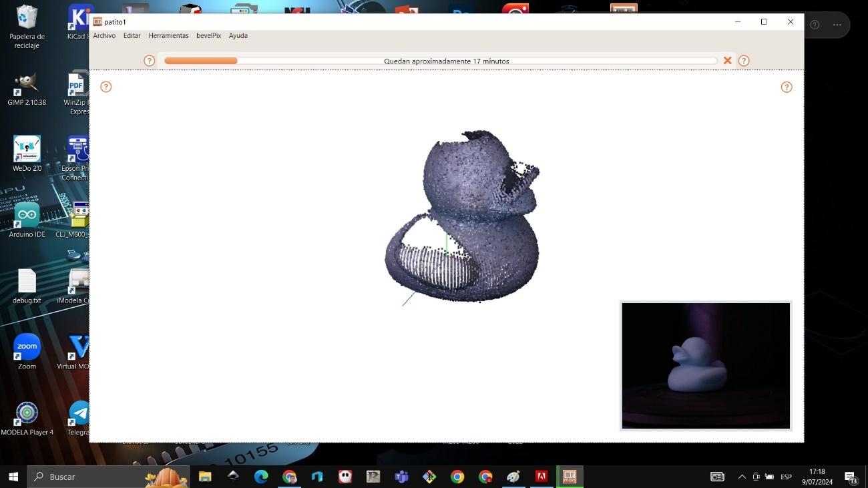Cancel the scan with the orange X
The width and height of the screenshot is (868, 488).
727,61
